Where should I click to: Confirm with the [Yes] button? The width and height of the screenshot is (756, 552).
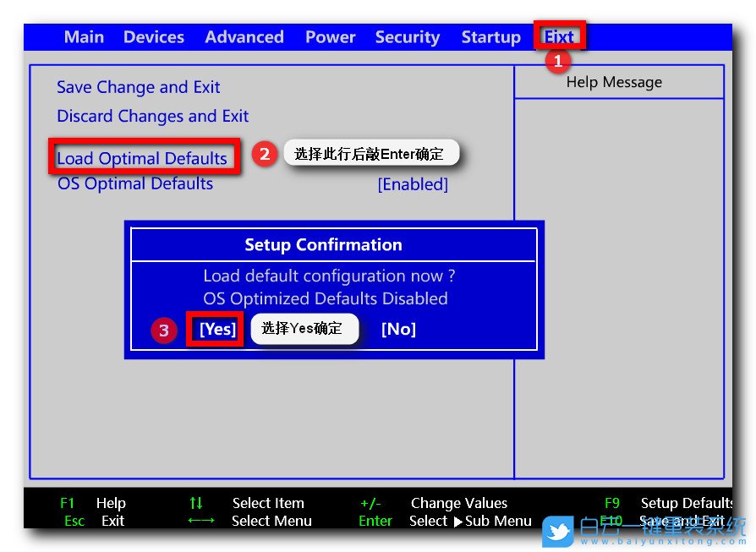(x=217, y=329)
